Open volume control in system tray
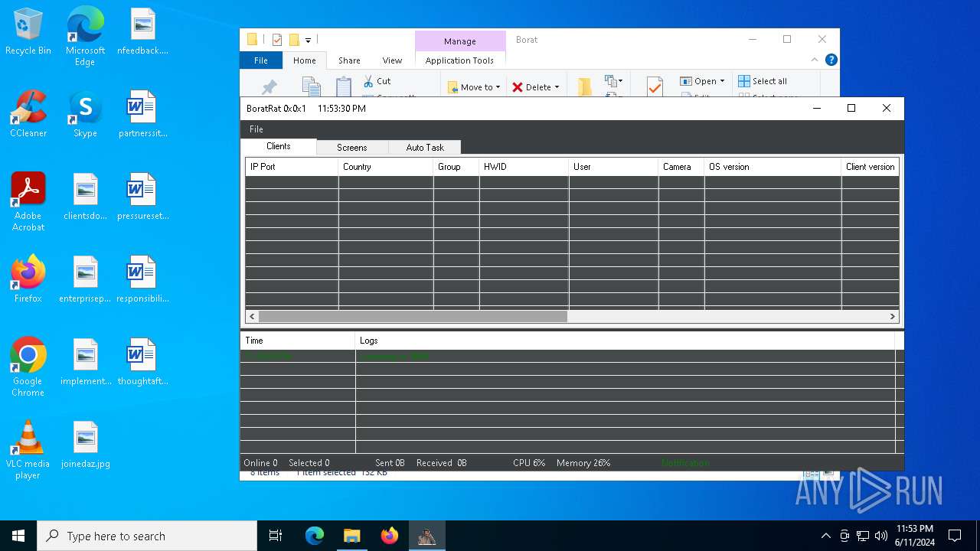This screenshot has height=551, width=980. 881,536
